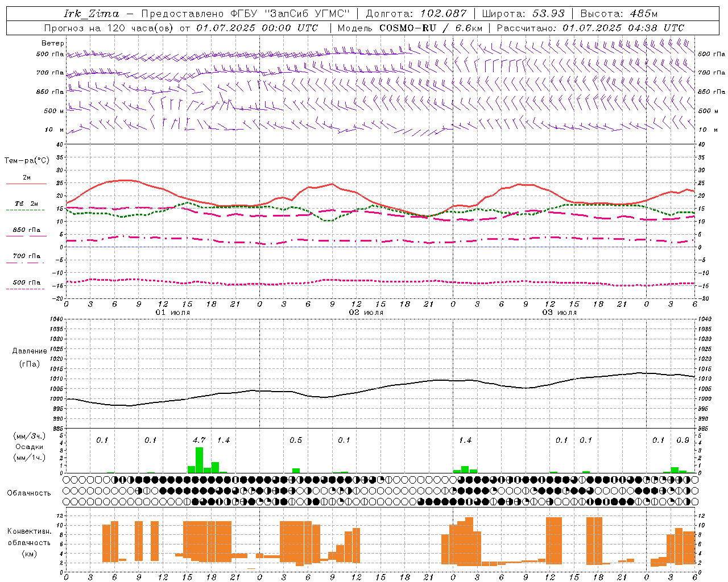Click the 10 м wind level label on left
The width and height of the screenshot is (728, 582).
click(x=55, y=130)
